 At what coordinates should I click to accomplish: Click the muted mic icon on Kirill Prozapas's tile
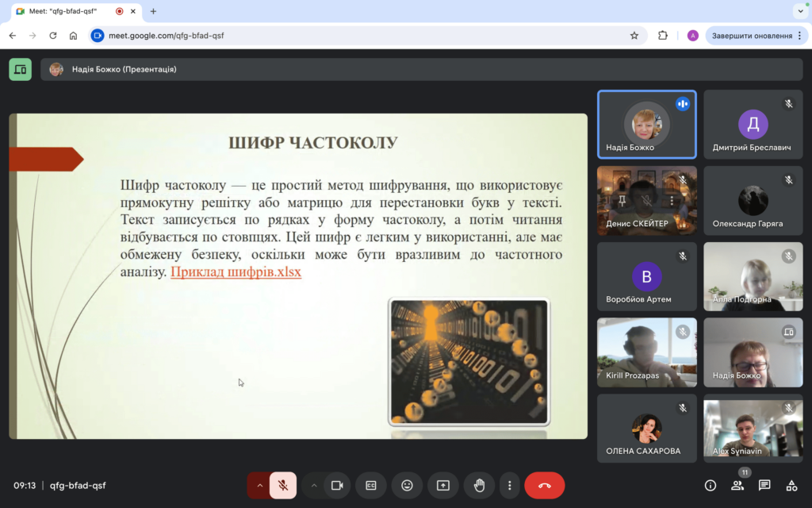point(683,333)
